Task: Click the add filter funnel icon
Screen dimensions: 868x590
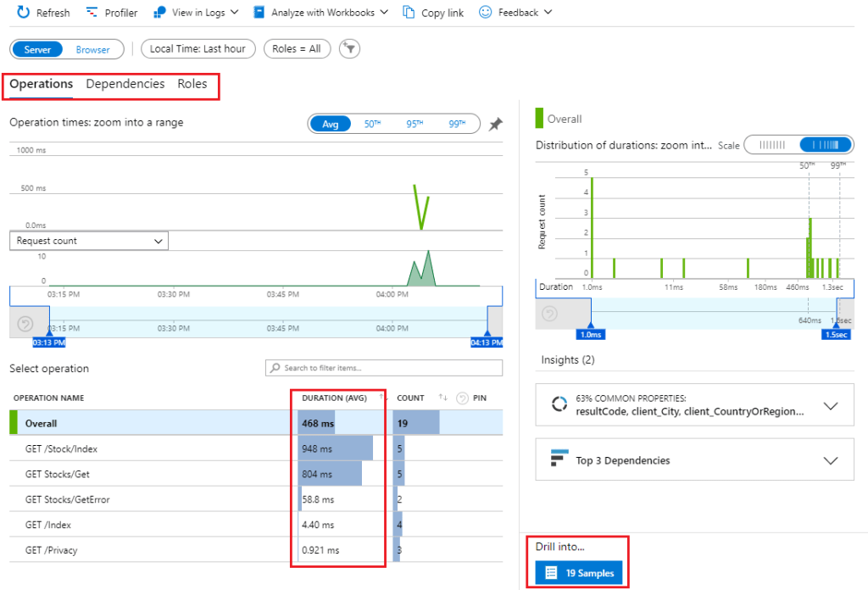Action: 349,49
